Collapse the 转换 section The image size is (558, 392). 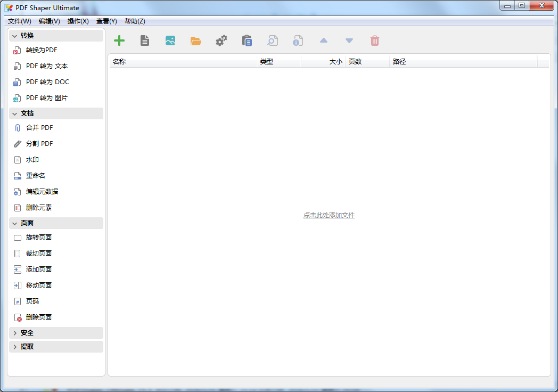coord(15,36)
